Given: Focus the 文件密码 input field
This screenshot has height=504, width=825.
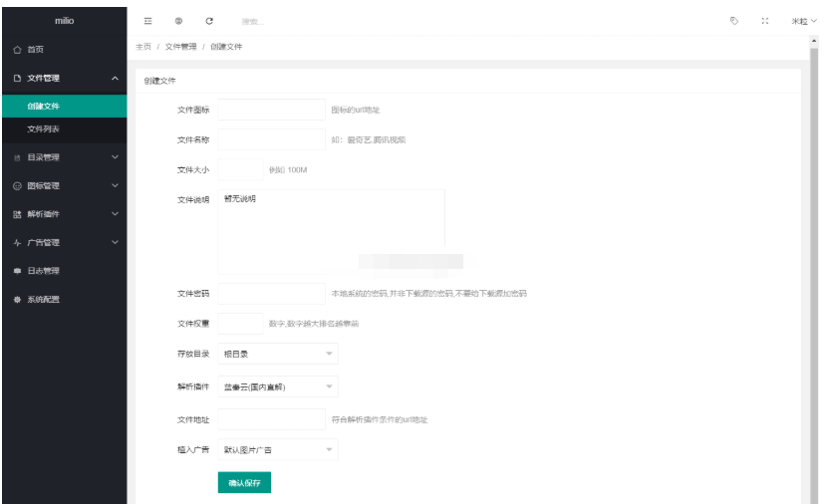Looking at the screenshot, I should [x=271, y=293].
